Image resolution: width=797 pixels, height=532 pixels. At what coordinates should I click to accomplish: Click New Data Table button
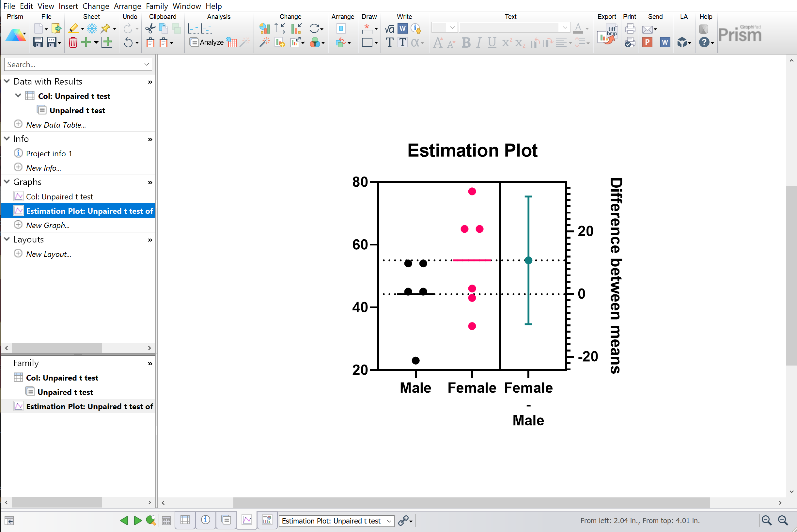click(55, 124)
